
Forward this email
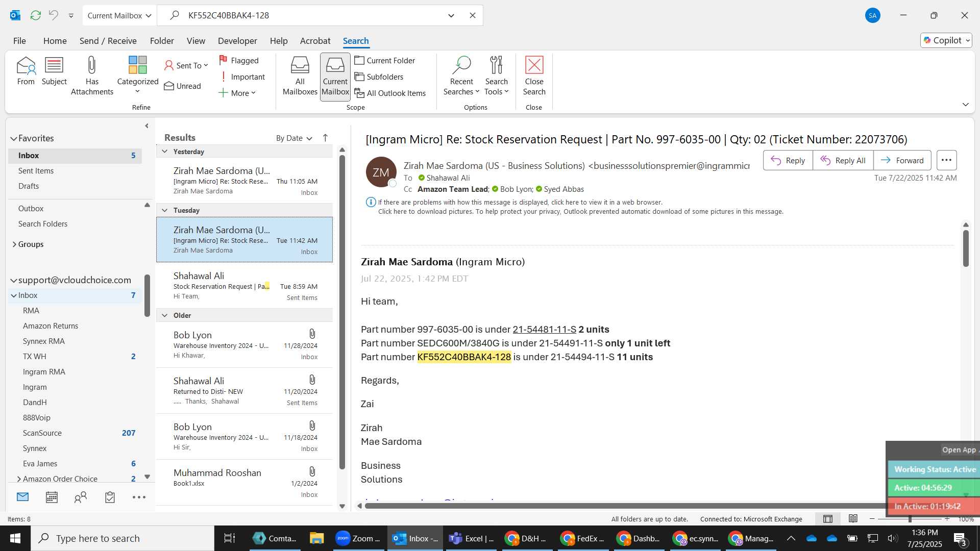tap(902, 160)
